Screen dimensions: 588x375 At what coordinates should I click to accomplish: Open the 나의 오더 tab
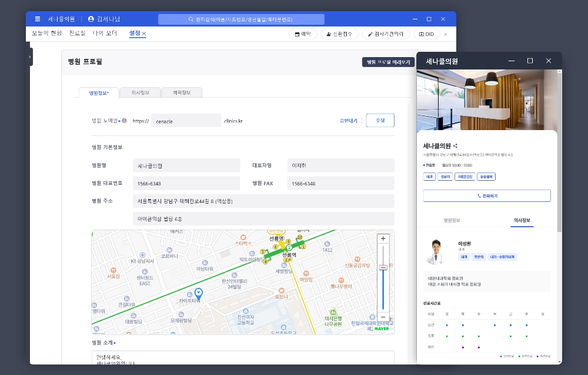tap(105, 34)
